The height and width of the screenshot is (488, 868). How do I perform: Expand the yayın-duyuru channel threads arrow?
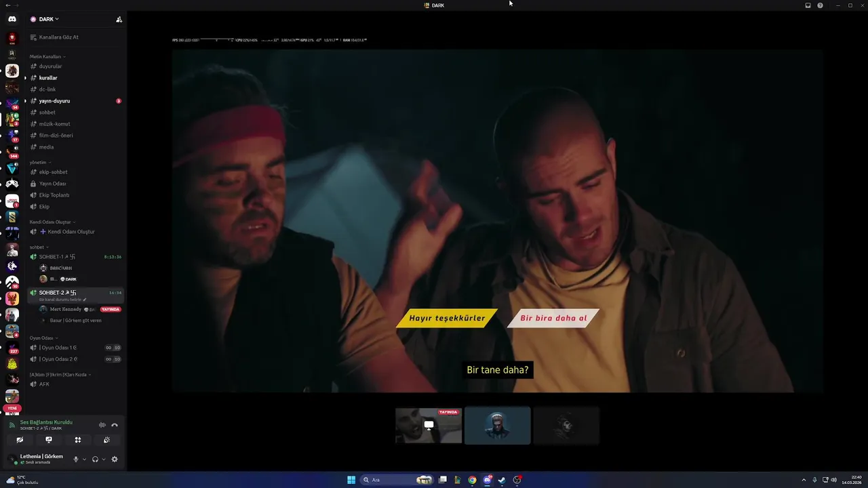25,101
